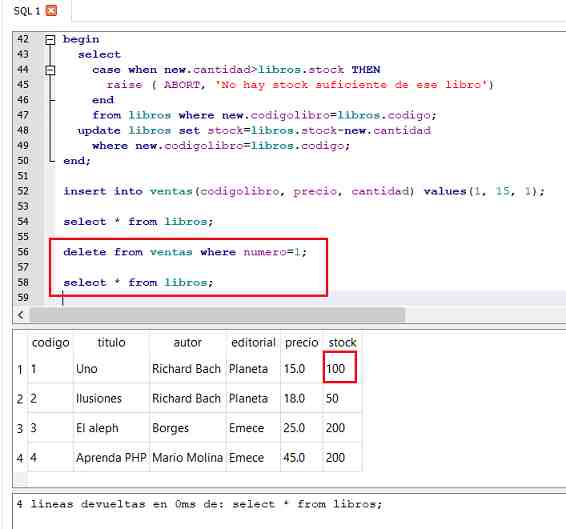Click the scroll left arrow of editor
Viewport: 566px width, 529px height.
point(21,315)
